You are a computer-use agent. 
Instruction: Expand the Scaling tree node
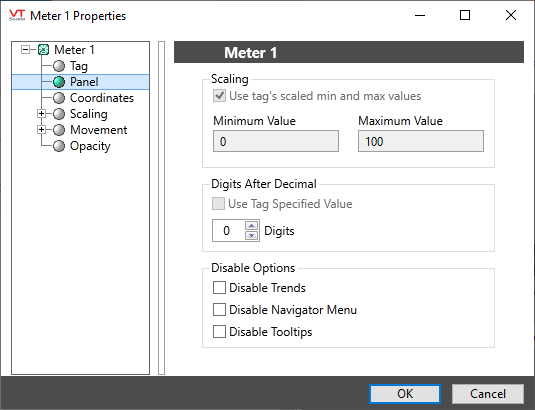(41, 114)
